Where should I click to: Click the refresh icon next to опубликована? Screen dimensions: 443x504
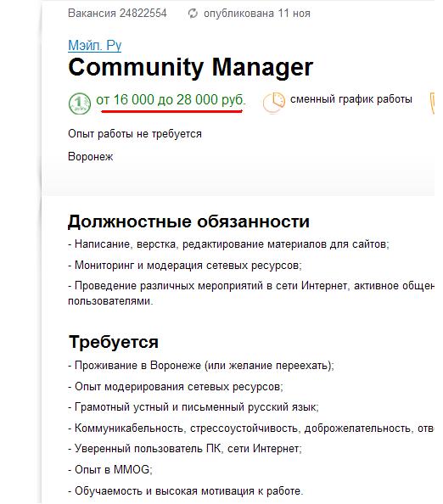[x=193, y=14]
